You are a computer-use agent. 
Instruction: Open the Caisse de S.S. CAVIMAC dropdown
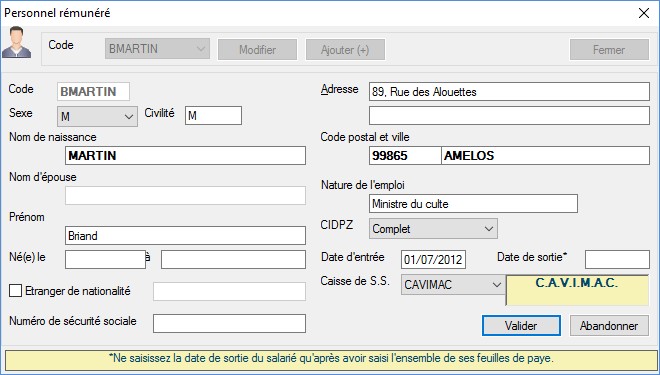452,285
